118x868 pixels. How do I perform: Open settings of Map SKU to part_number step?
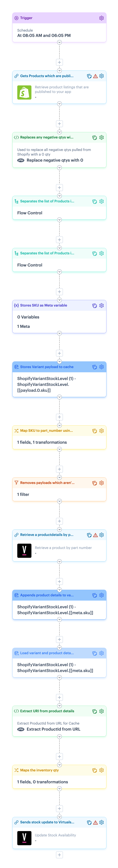101,431
